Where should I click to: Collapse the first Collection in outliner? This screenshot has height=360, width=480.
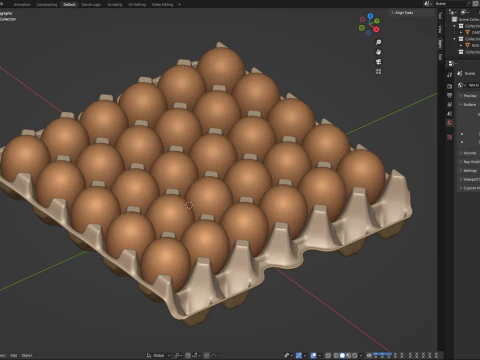click(454, 26)
